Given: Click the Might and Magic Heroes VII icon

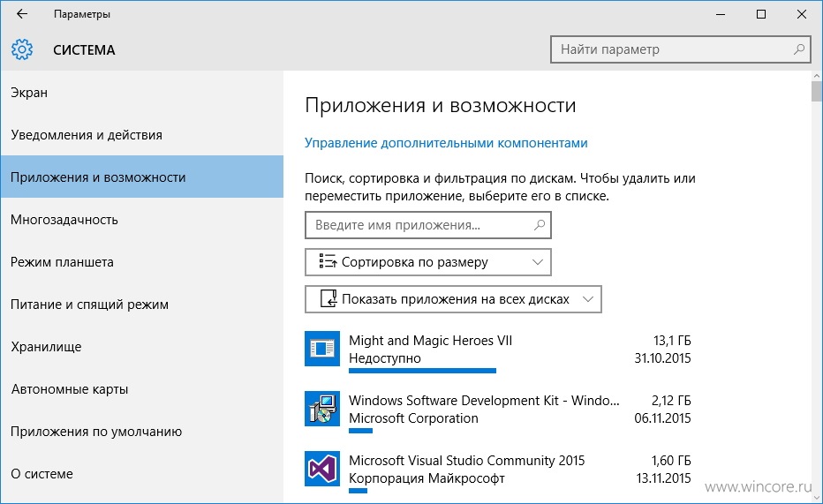Looking at the screenshot, I should tap(322, 349).
